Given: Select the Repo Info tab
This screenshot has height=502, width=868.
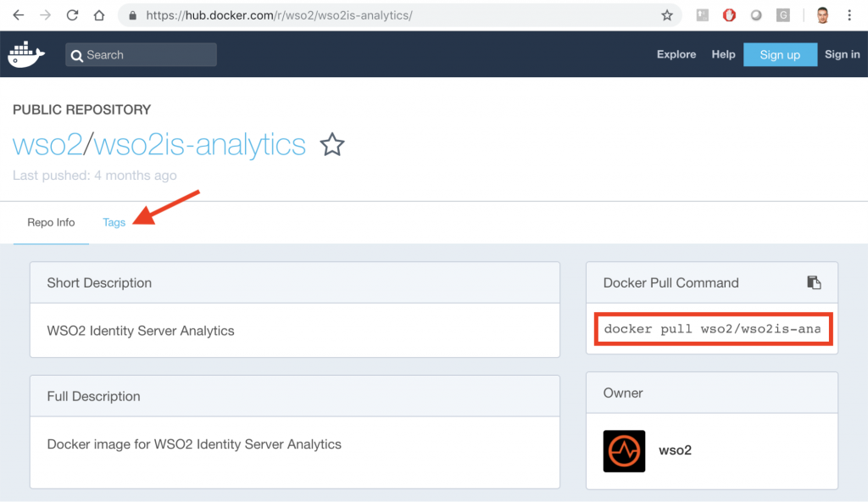Looking at the screenshot, I should (x=51, y=222).
